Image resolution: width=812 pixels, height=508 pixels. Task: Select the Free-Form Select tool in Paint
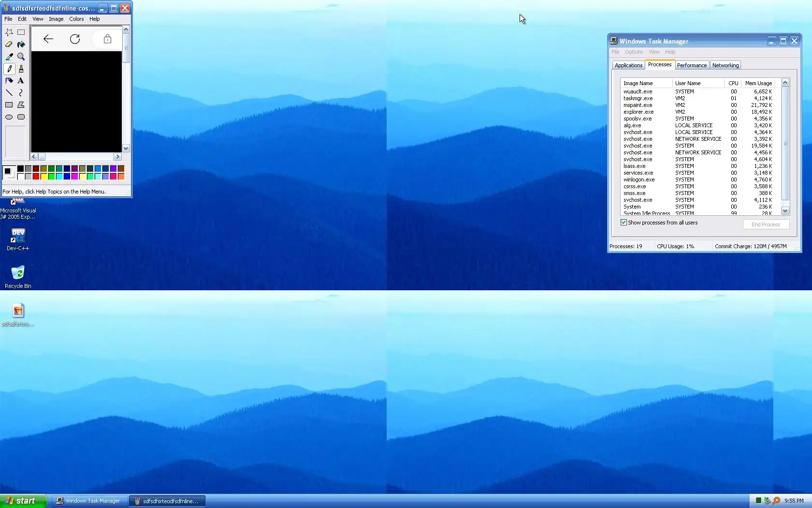(9, 32)
